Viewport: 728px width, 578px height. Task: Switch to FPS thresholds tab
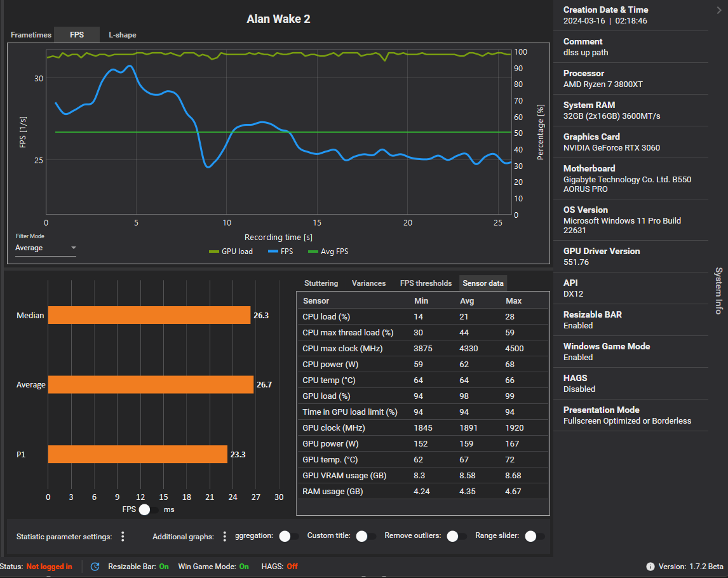click(x=426, y=283)
